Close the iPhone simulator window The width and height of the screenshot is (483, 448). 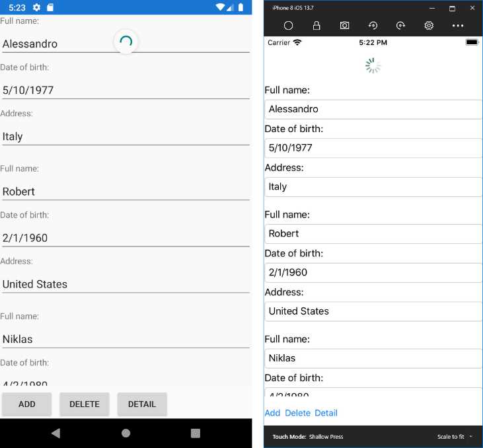(x=472, y=8)
